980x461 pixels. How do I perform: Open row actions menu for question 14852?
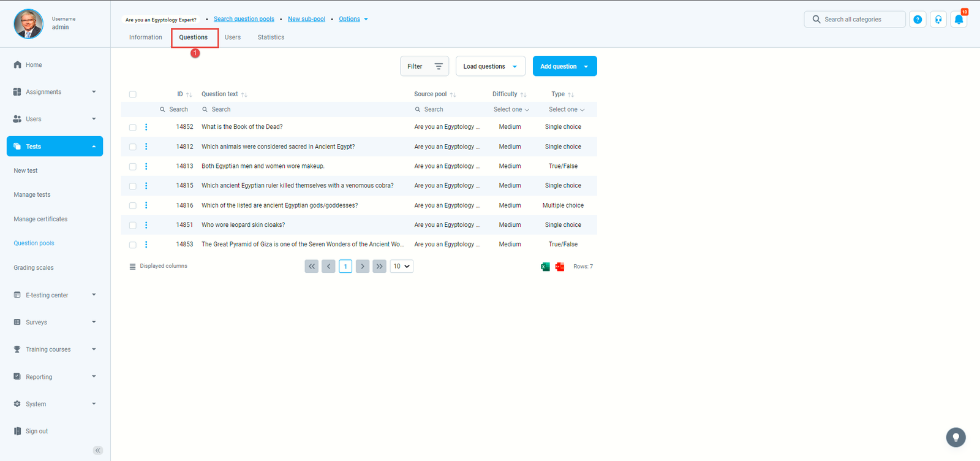(146, 127)
